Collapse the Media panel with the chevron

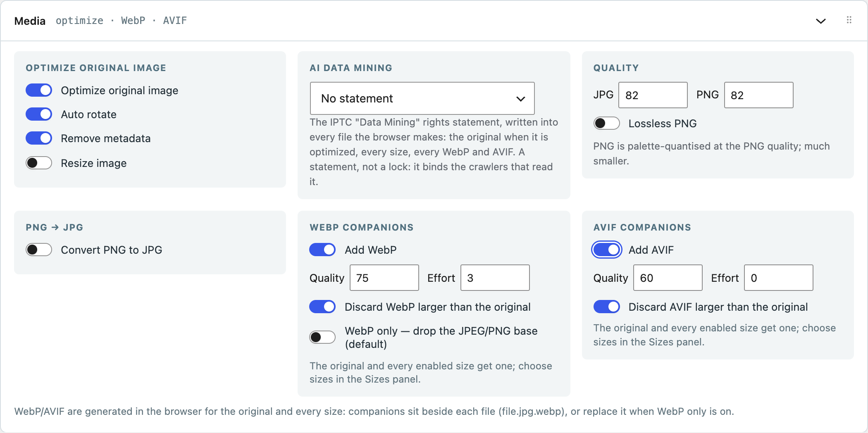tap(820, 21)
